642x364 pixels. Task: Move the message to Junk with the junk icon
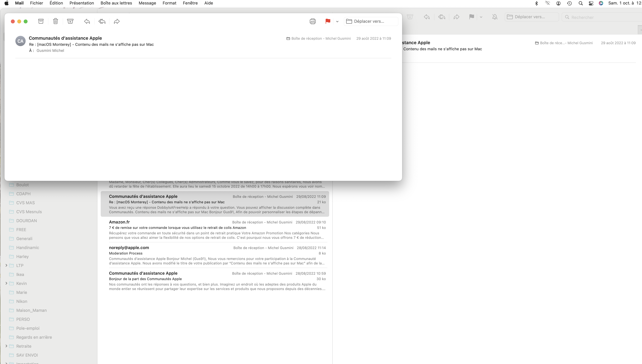click(x=70, y=21)
